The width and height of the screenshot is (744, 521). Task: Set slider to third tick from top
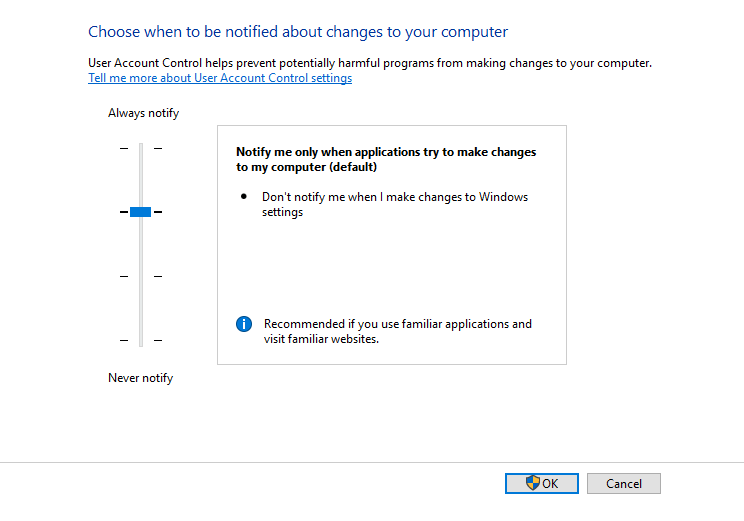click(141, 276)
